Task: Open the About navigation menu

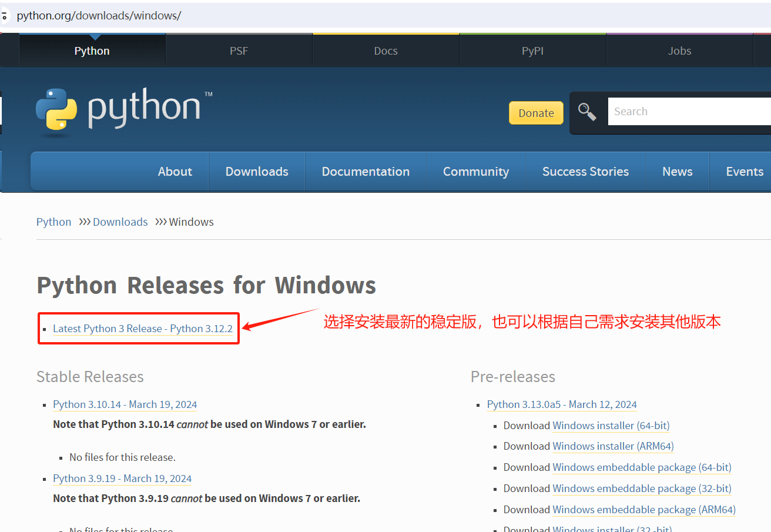Action: [175, 172]
